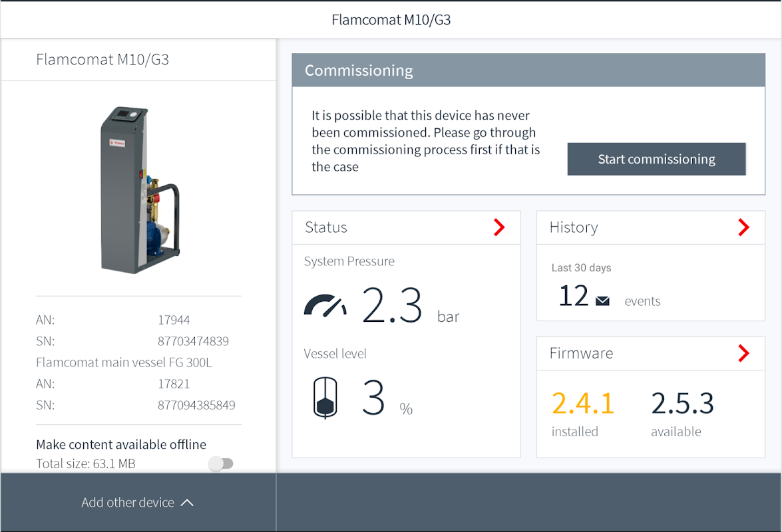Click the system pressure gauge icon
The height and width of the screenshot is (532, 782).
[325, 306]
